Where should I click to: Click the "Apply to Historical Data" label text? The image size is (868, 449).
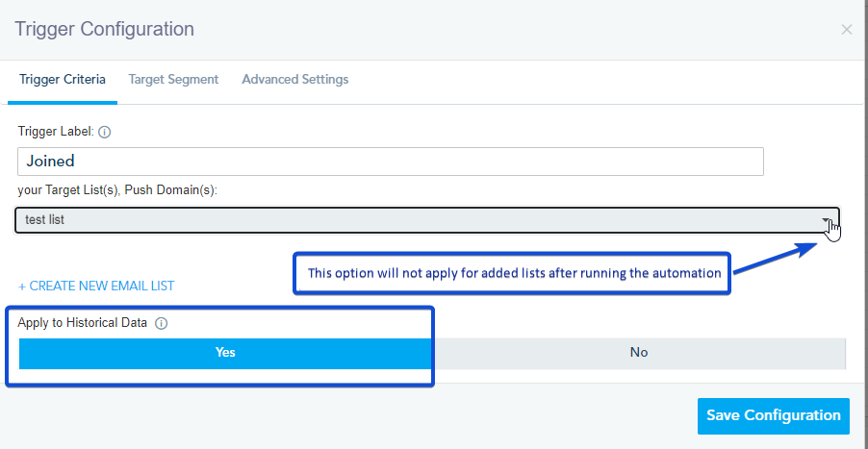point(82,323)
